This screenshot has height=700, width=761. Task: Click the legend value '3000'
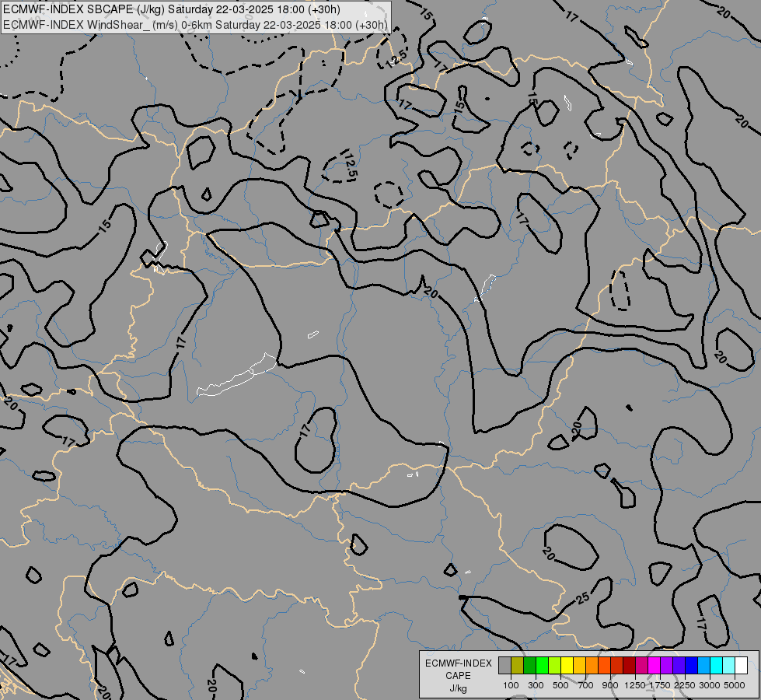(710, 685)
